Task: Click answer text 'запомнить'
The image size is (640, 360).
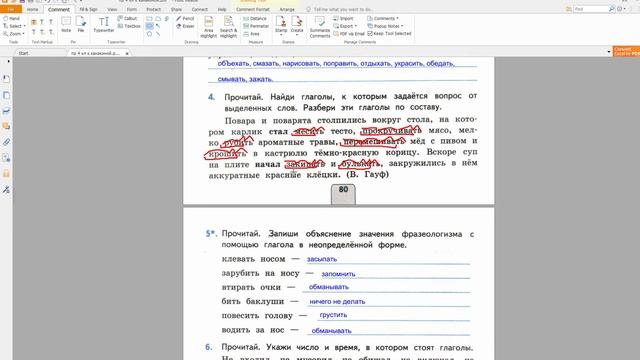Action: (x=338, y=274)
